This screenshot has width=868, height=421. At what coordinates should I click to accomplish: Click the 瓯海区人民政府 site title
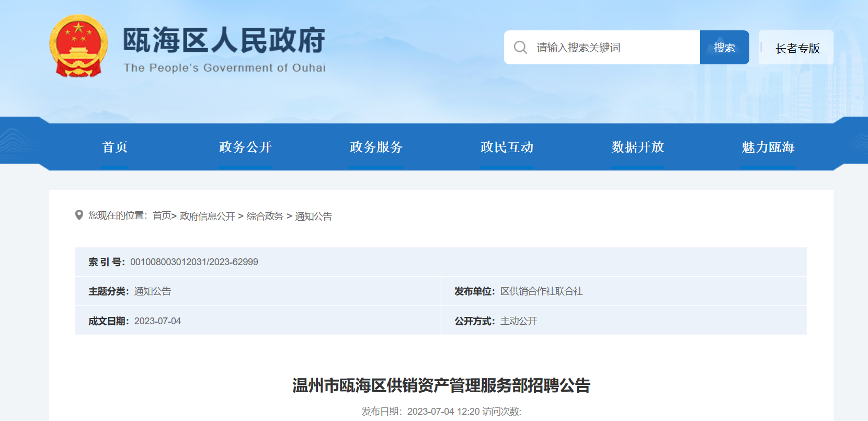[224, 41]
